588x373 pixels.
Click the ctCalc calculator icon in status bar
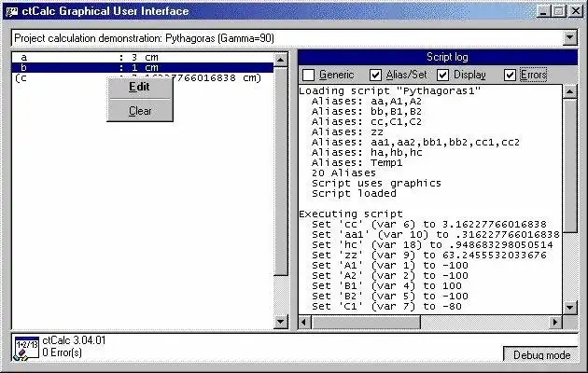click(26, 348)
